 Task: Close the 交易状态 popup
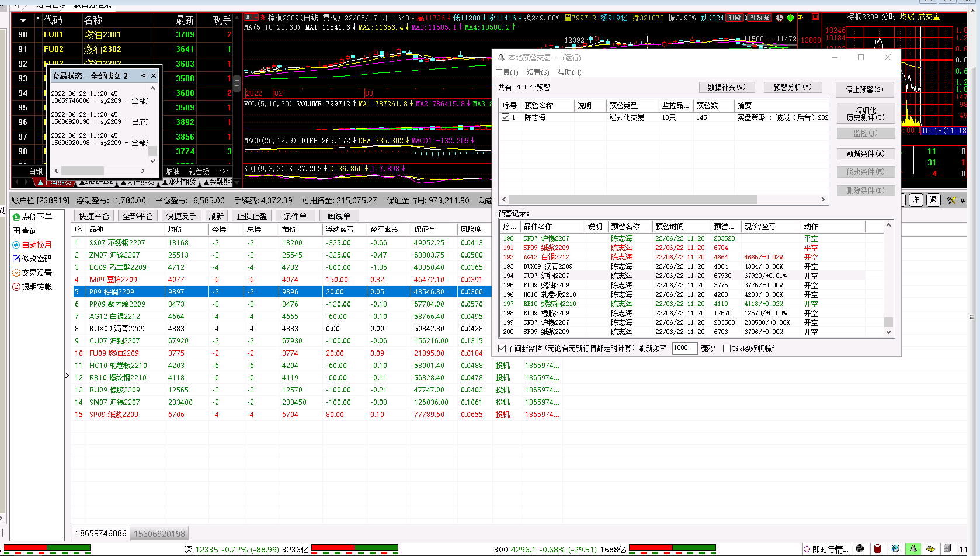coord(154,76)
